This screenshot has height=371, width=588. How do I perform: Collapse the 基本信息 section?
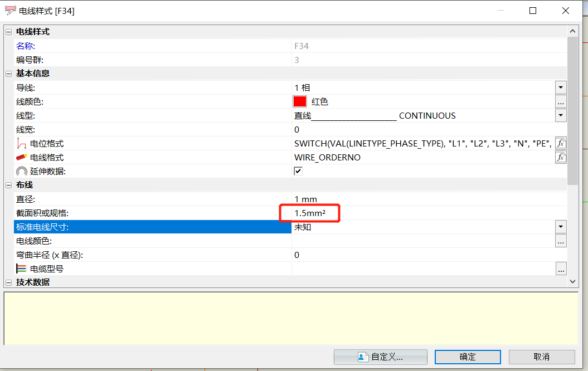[x=8, y=74]
